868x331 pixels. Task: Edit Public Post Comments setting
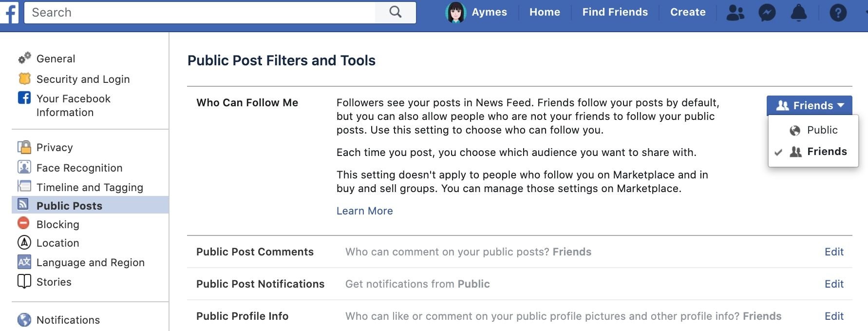pos(833,252)
